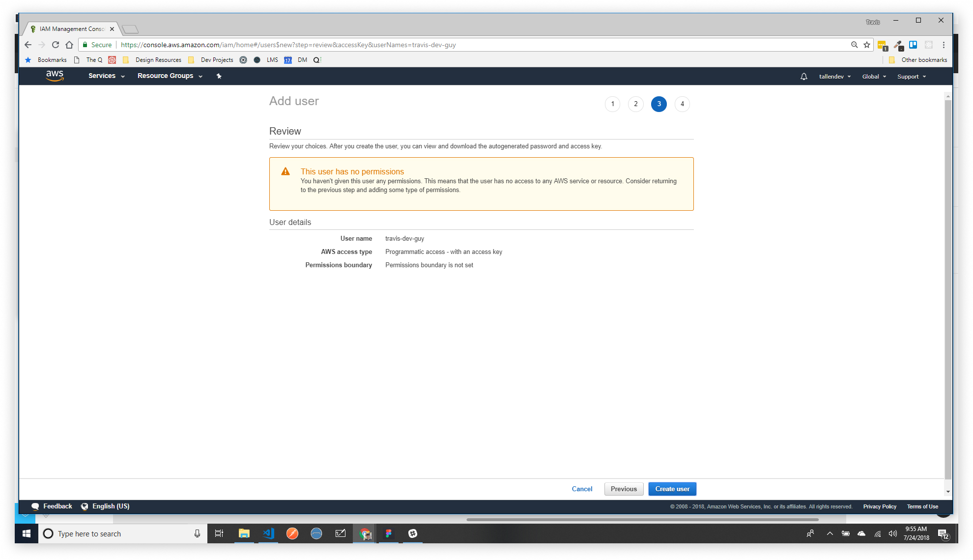Image resolution: width=973 pixels, height=560 pixels.
Task: Expand the tallendev account dropdown
Action: coord(834,77)
